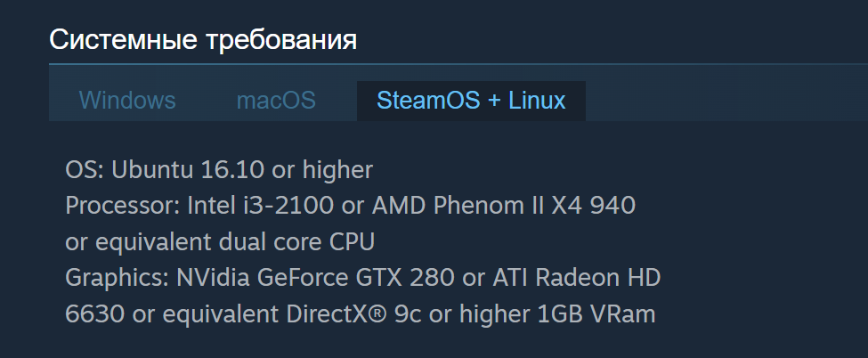Click the DirectX® 9c text
868x358 pixels.
353,314
